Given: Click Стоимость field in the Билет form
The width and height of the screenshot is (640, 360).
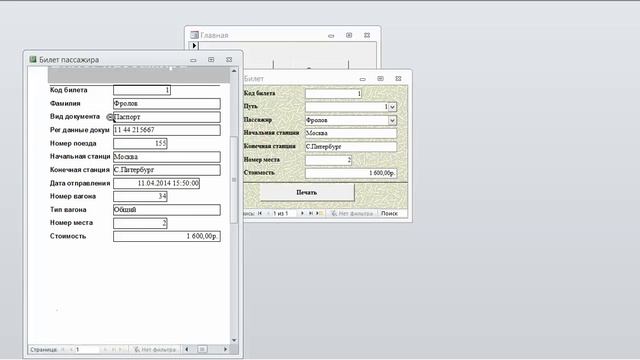Looking at the screenshot, I should click(x=351, y=173).
